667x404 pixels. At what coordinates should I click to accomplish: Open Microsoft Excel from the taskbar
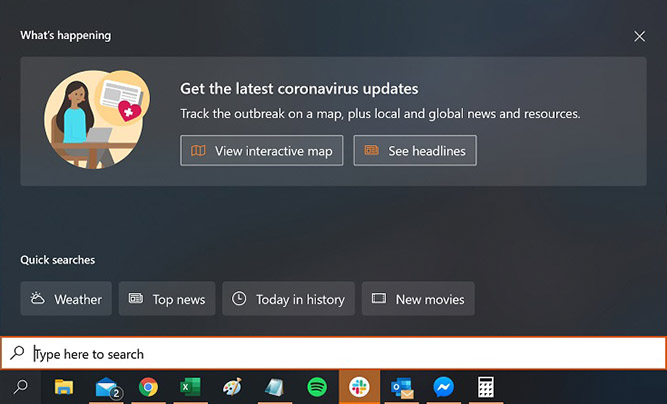tap(190, 387)
